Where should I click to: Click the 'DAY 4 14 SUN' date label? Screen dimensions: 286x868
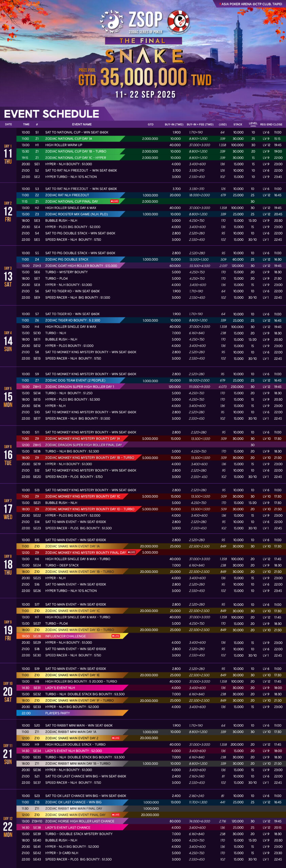pos(8,341)
